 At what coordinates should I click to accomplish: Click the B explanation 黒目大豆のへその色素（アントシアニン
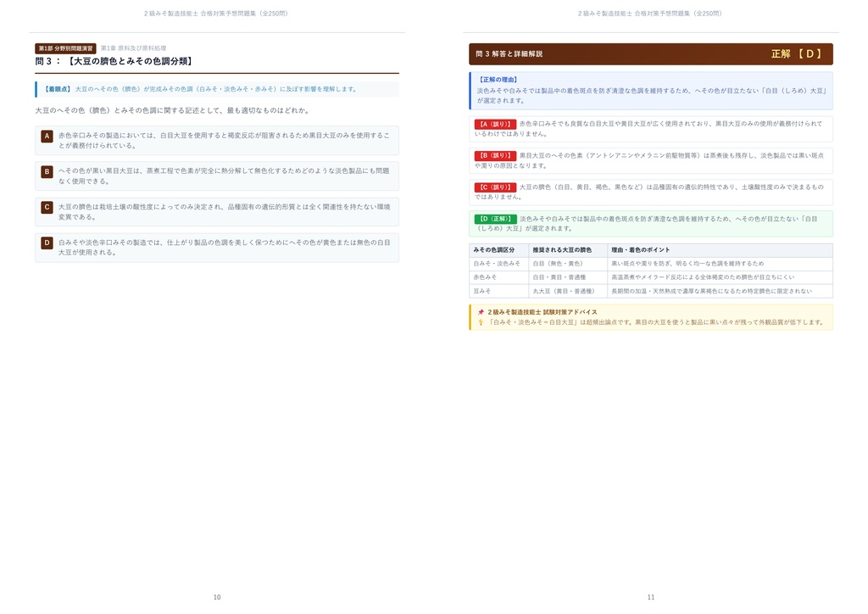(x=648, y=160)
